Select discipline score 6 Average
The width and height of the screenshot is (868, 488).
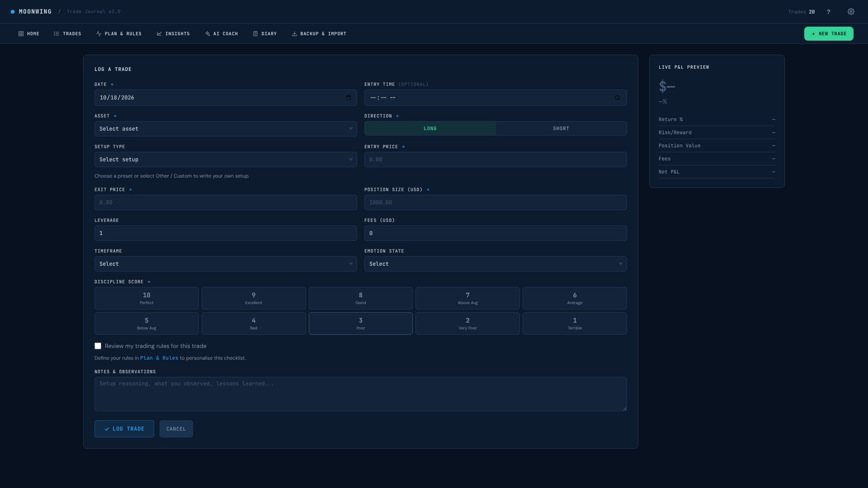point(575,298)
